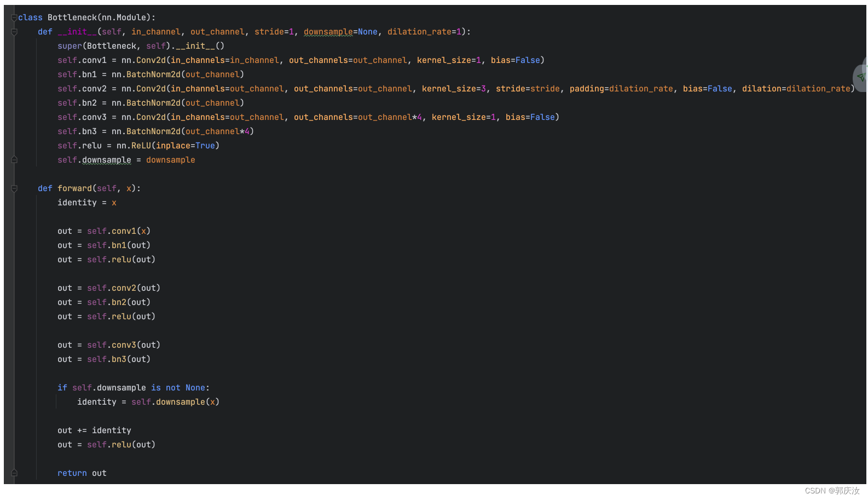Click 'downsample=None' parameter in __init__ signature
The image size is (868, 500).
pyautogui.click(x=340, y=32)
